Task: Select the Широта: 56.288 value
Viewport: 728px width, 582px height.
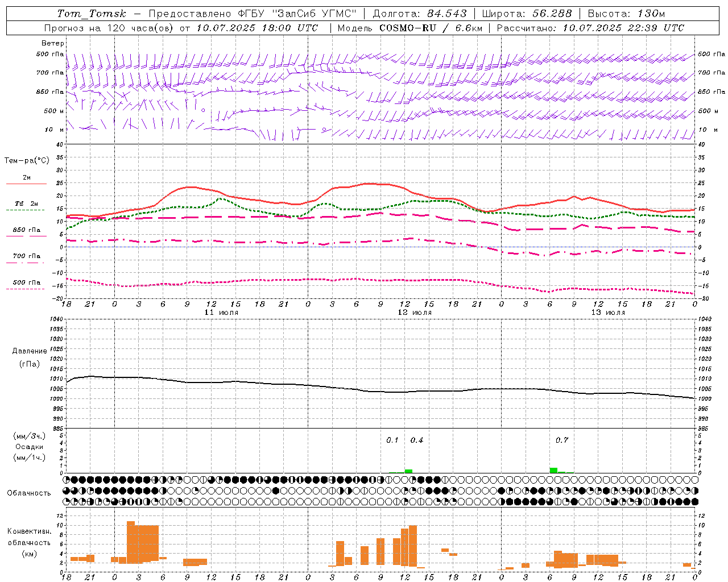Action: point(527,14)
